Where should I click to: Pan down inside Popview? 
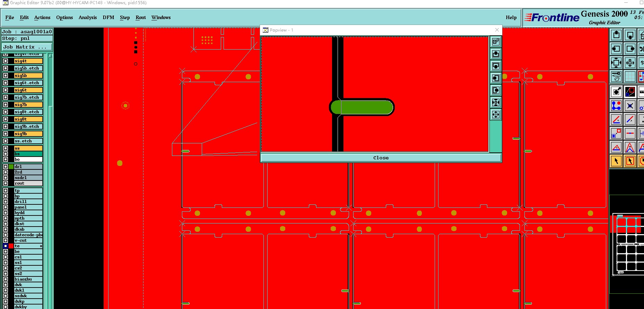[496, 66]
